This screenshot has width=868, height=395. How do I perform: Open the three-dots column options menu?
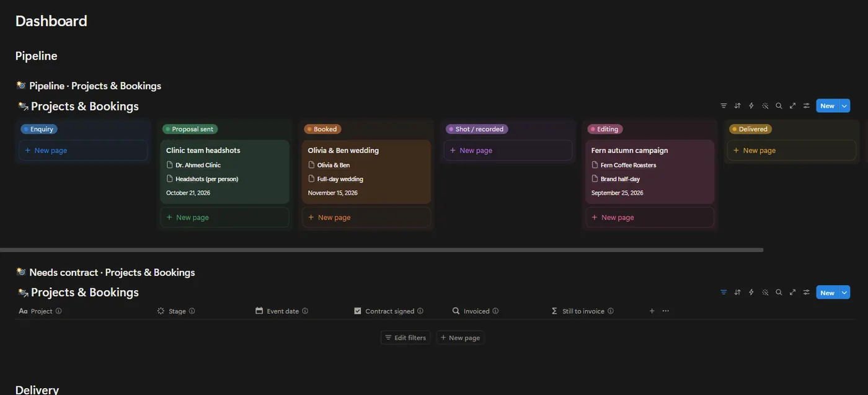[666, 311]
